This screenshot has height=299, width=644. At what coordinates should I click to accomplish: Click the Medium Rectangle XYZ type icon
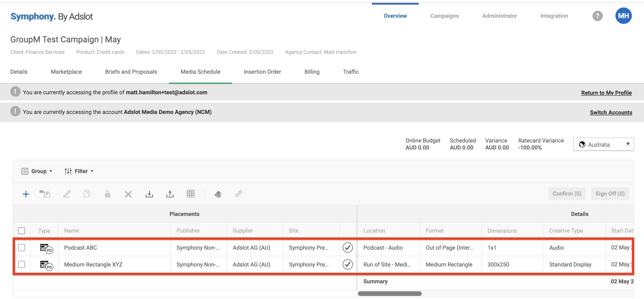[47, 266]
